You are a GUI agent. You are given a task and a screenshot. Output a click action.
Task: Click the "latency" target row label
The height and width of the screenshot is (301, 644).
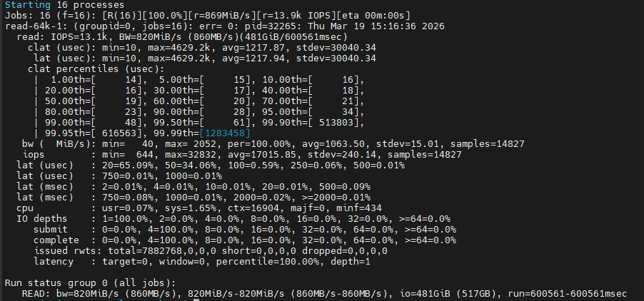[54, 261]
